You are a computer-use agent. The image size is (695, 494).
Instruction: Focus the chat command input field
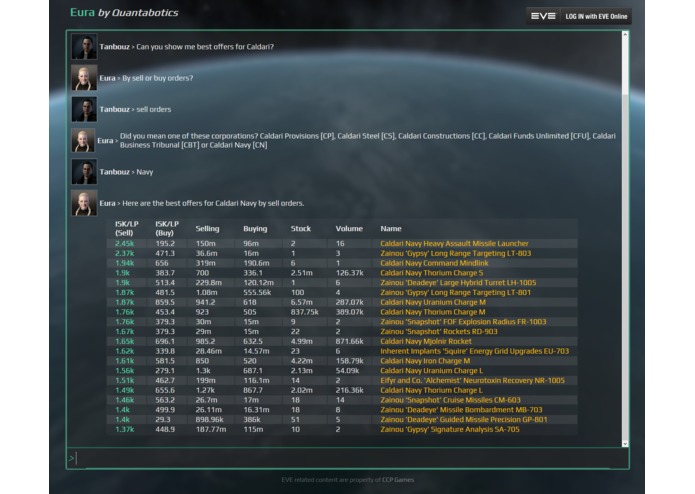click(x=348, y=458)
